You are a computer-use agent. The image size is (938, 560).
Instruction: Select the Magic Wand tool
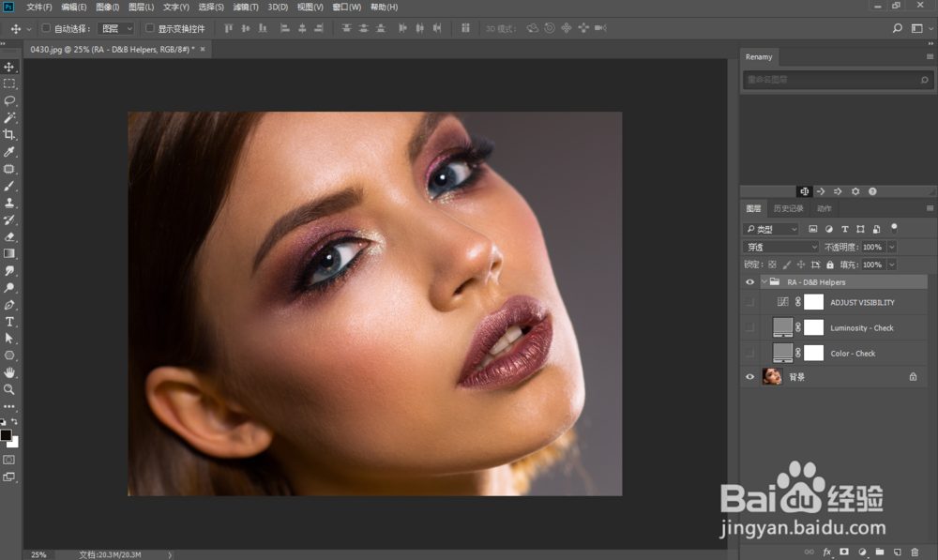pyautogui.click(x=9, y=118)
